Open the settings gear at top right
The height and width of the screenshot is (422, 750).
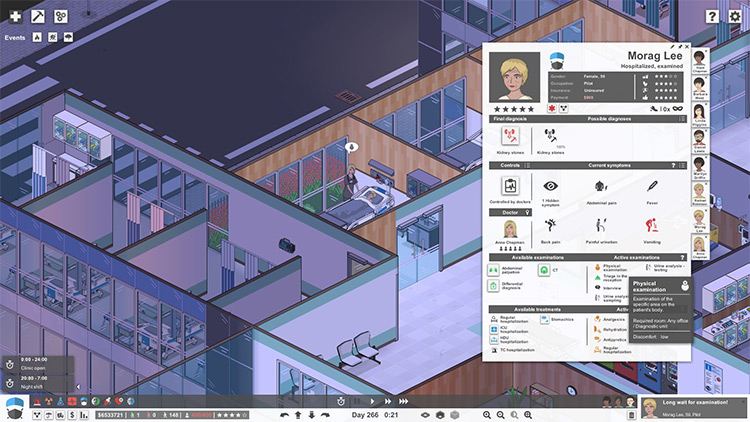(x=735, y=16)
